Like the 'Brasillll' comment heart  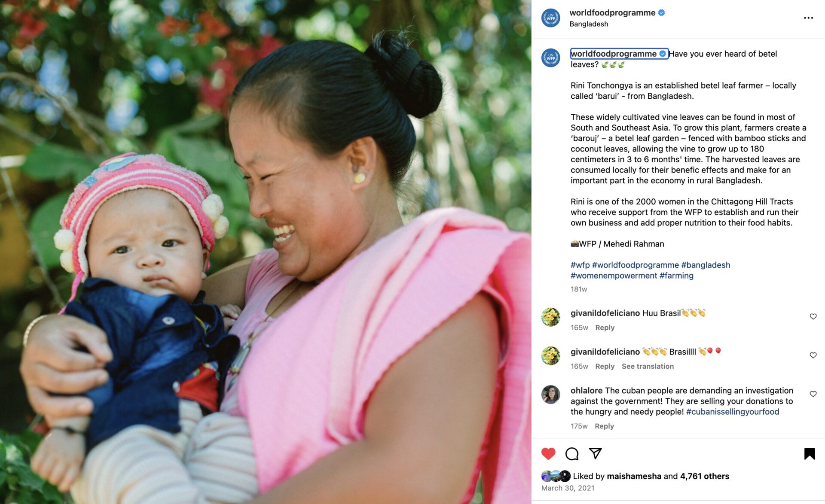tap(813, 355)
